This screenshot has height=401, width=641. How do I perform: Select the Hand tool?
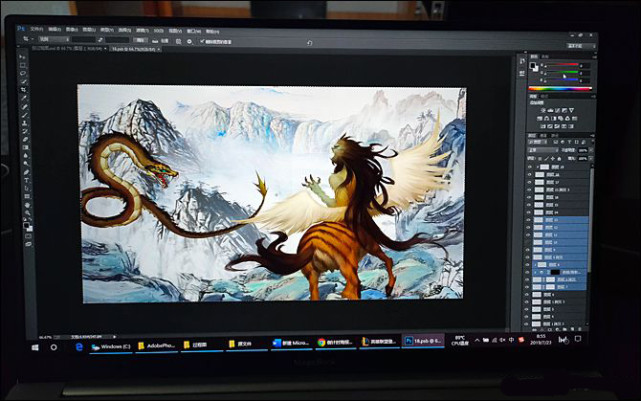coord(27,205)
